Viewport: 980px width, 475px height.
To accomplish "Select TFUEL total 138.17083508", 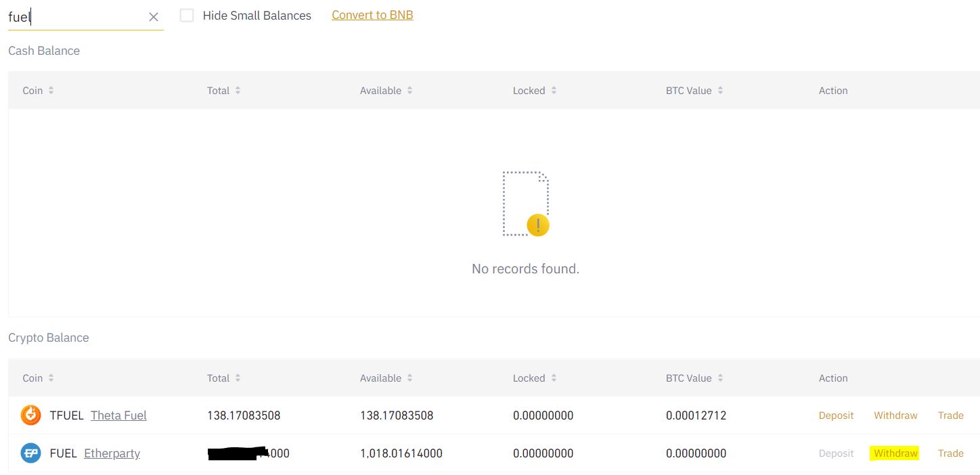I will pyautogui.click(x=244, y=415).
